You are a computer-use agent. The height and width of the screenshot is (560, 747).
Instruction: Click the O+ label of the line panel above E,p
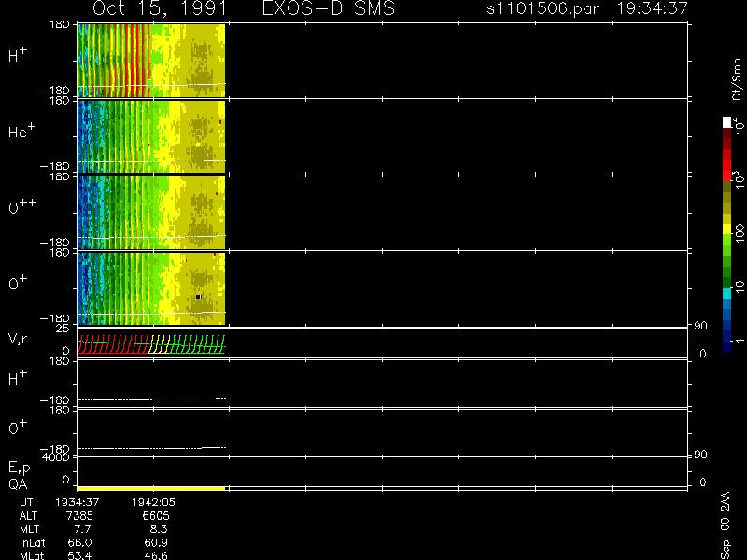pos(18,427)
